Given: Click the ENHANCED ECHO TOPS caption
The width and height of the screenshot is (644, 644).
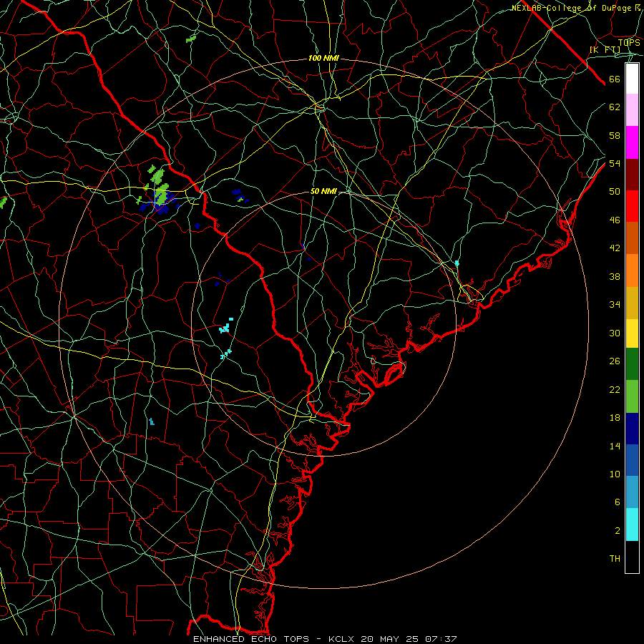Looking at the screenshot, I should click(x=251, y=639).
